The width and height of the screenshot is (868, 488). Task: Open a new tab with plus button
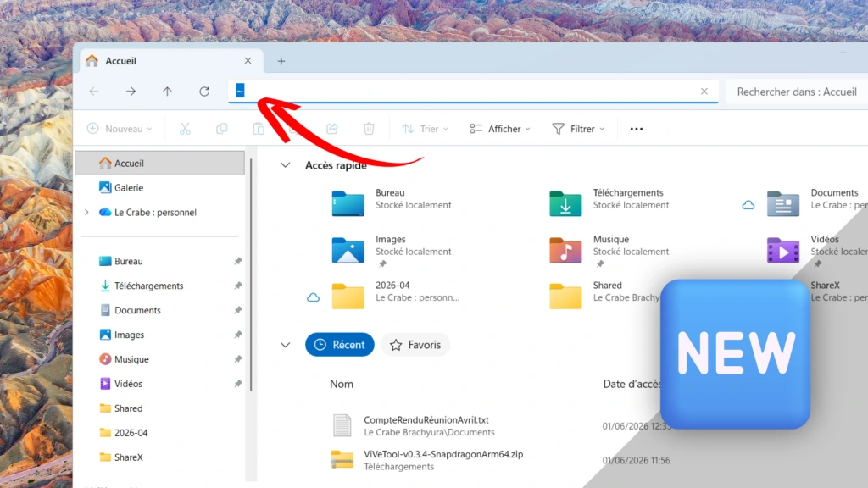(x=281, y=61)
